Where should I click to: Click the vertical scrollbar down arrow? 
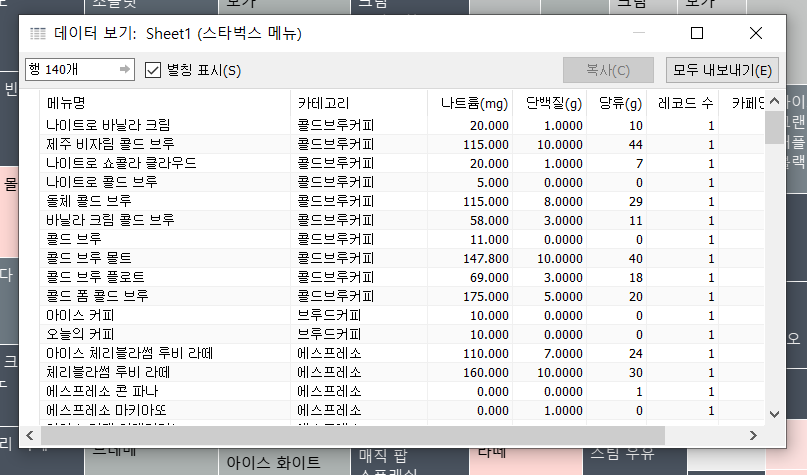[x=775, y=414]
